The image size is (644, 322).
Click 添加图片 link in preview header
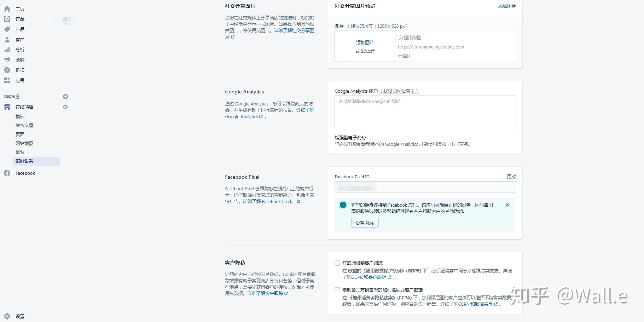click(507, 6)
